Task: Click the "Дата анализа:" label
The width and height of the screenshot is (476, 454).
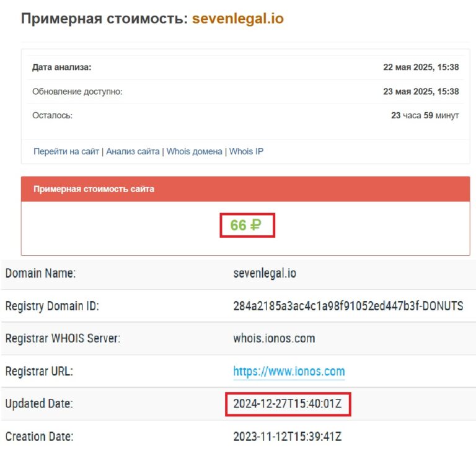Action: coord(62,67)
